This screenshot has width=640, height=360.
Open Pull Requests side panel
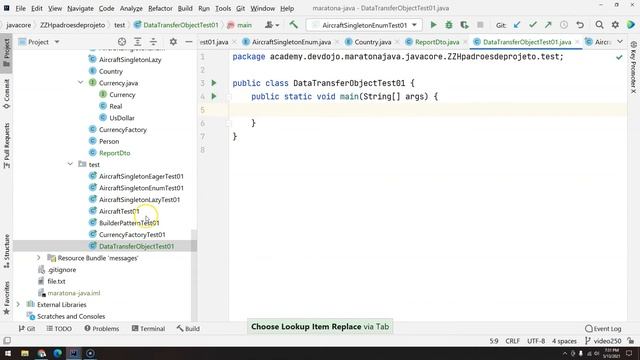[x=7, y=145]
